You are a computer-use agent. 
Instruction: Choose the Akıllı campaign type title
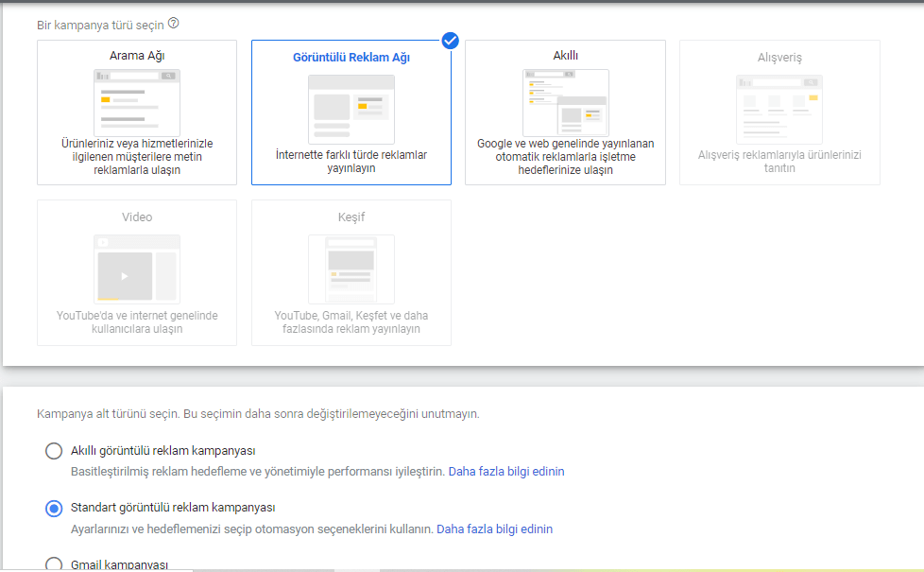[x=565, y=56]
